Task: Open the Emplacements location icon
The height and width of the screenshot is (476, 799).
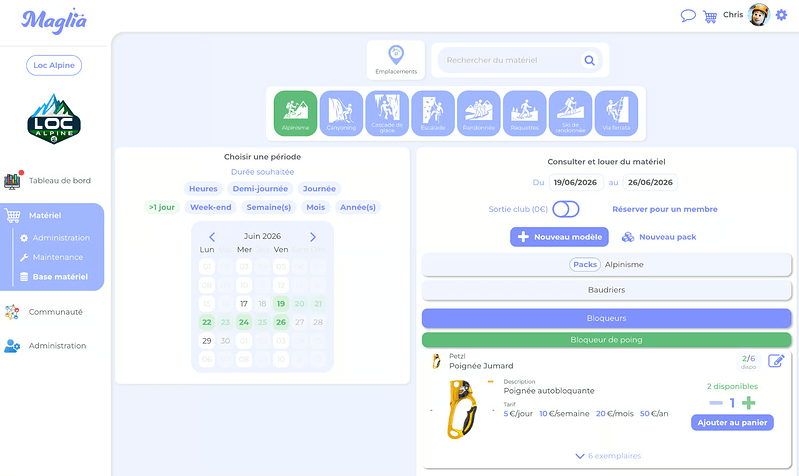Action: pos(396,60)
